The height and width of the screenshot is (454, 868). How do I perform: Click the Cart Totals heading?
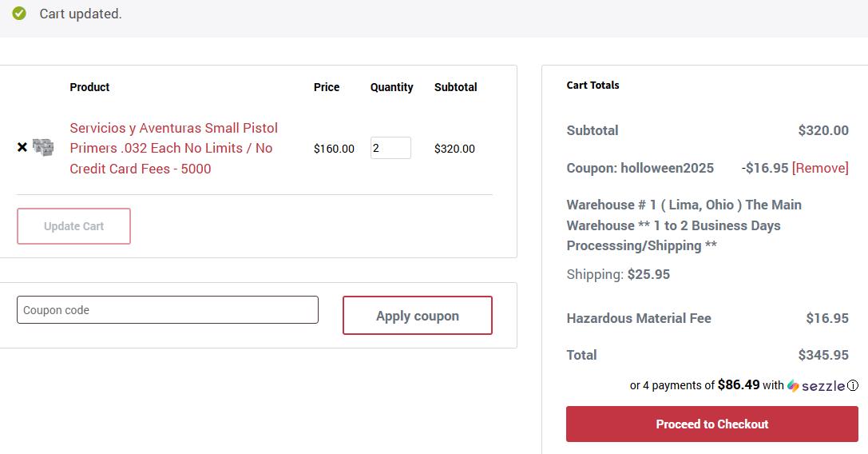(593, 85)
